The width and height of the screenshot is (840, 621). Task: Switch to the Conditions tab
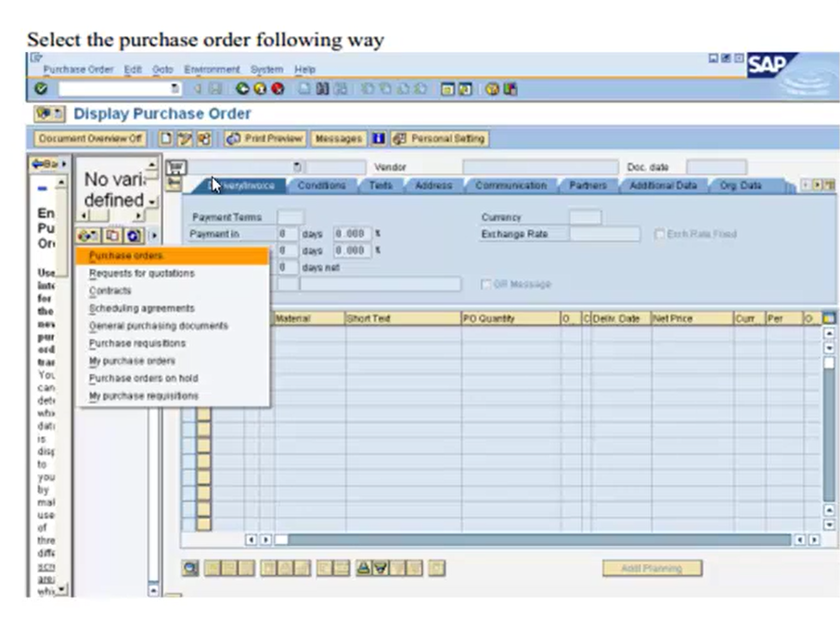(321, 186)
